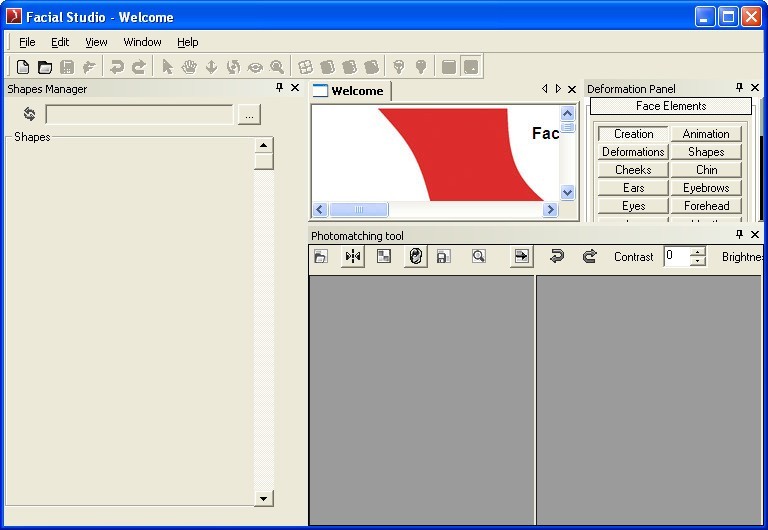The image size is (768, 530).
Task: Open the Eyebrows face element
Action: click(x=706, y=188)
